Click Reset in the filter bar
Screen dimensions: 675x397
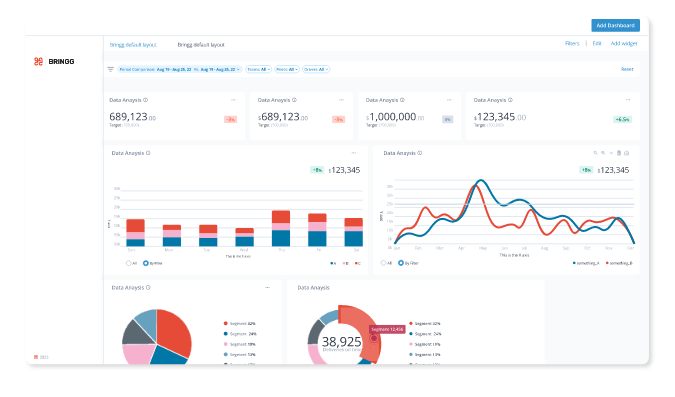pyautogui.click(x=627, y=69)
